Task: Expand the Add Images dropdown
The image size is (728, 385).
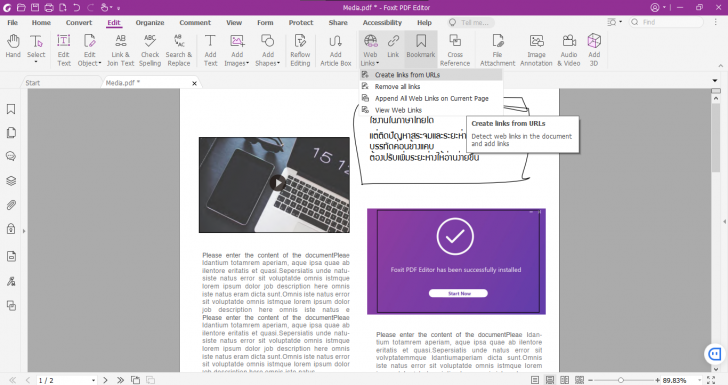Action: (247, 63)
